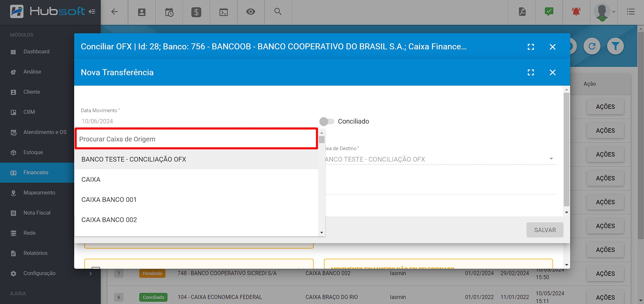Click CAIXA BRAÇO DO RIO cell
Image resolution: width=644 pixels, height=304 pixels.
332,297
